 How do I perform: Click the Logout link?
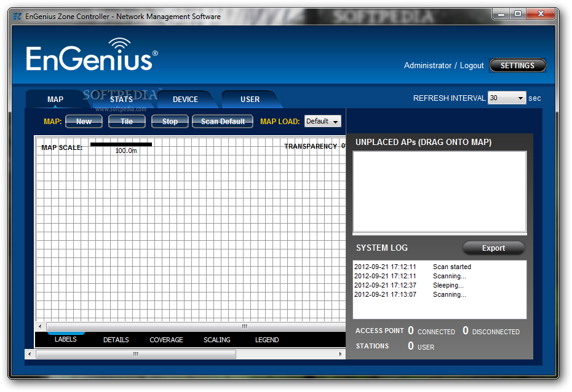472,66
